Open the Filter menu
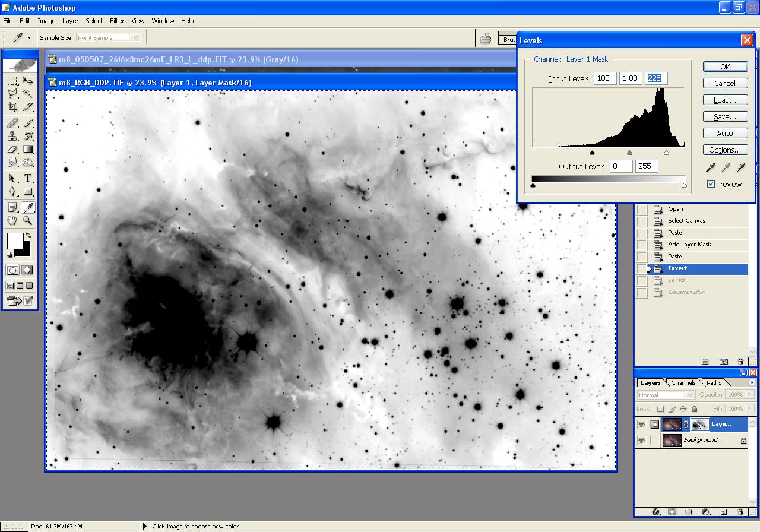Screen dimensions: 760x532 click(x=117, y=21)
